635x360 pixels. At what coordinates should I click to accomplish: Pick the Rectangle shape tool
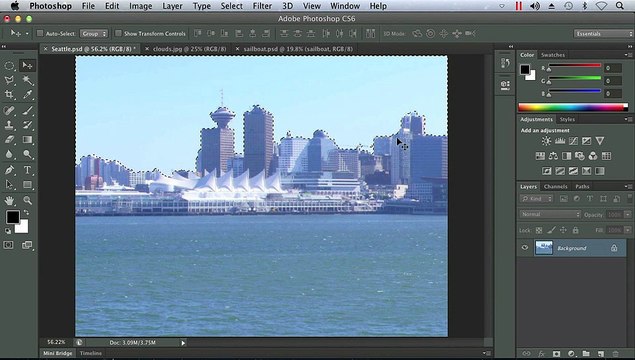27,185
